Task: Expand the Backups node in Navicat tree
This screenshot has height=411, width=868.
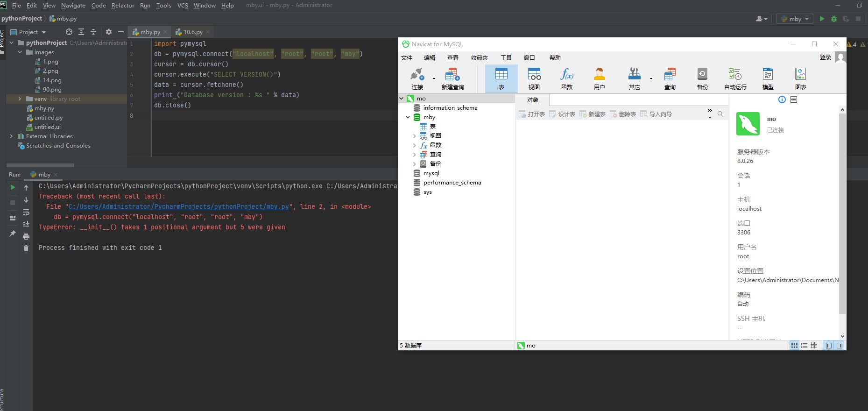Action: coord(414,164)
